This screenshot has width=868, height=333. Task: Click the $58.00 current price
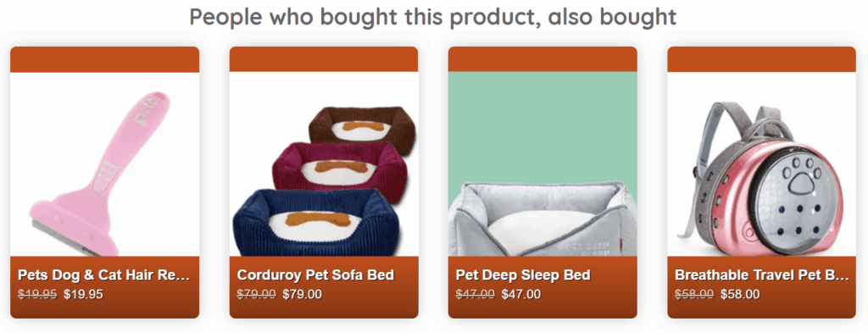(740, 294)
